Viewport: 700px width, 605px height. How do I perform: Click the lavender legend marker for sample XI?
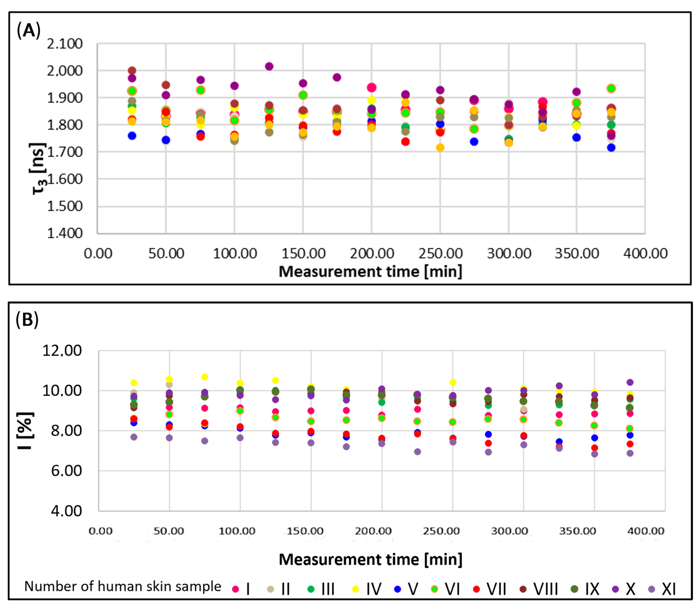pos(652,589)
